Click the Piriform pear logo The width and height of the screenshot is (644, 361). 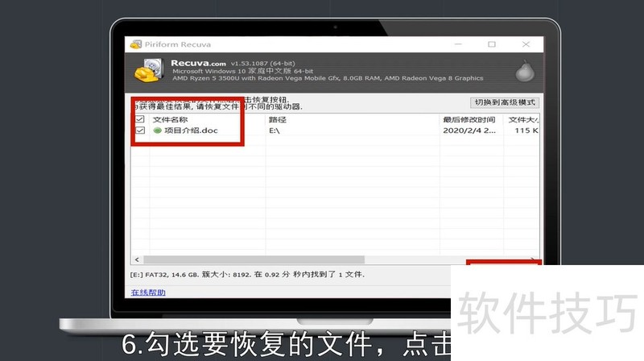(x=525, y=71)
